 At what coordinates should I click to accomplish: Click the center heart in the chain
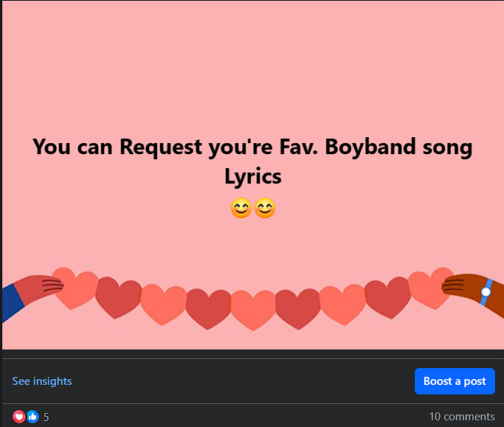253,310
